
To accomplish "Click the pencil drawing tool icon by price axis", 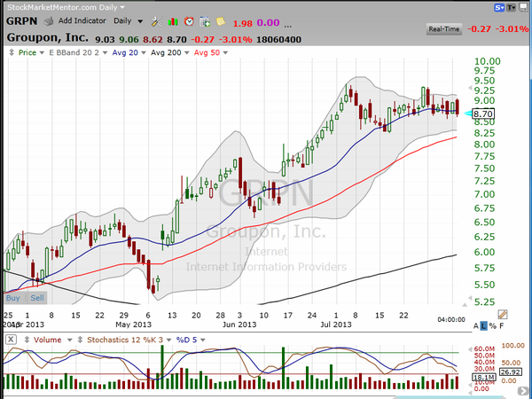I will [503, 315].
